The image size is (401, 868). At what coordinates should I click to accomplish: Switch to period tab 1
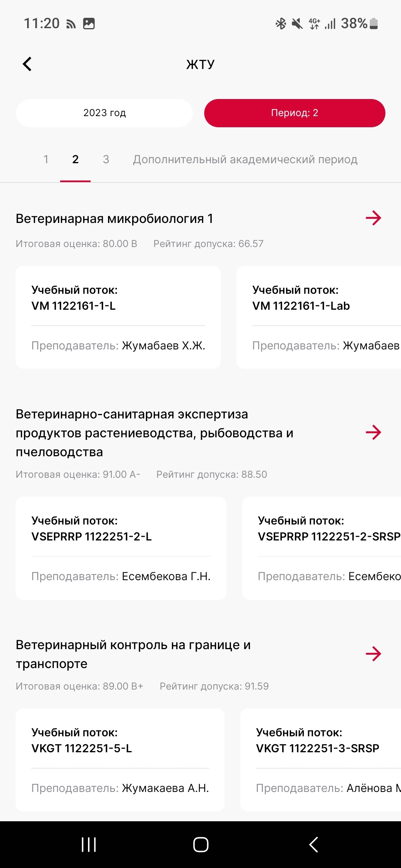pyautogui.click(x=46, y=160)
